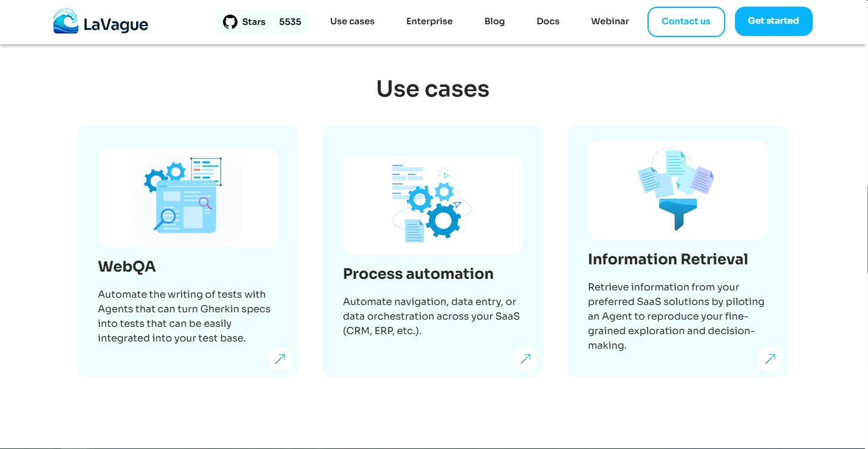This screenshot has width=868, height=449.
Task: Click the Contact us button
Action: pyautogui.click(x=686, y=22)
